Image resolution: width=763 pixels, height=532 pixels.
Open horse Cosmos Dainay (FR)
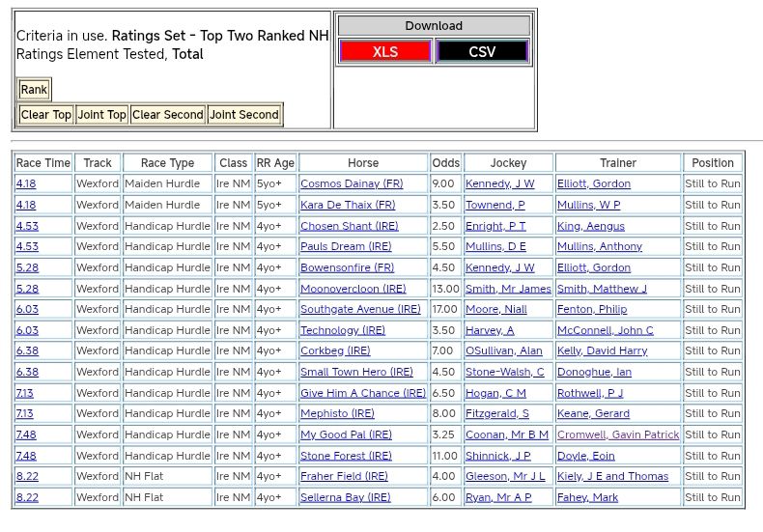352,183
